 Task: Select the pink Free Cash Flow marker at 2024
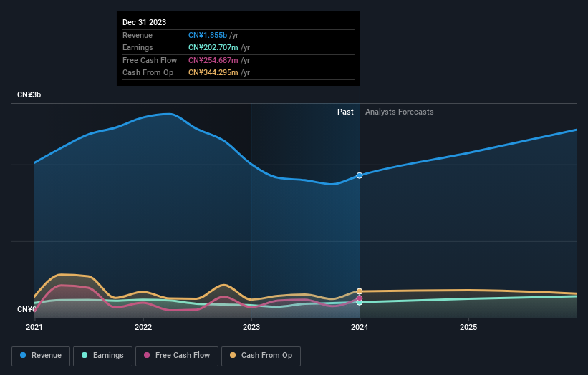point(360,298)
